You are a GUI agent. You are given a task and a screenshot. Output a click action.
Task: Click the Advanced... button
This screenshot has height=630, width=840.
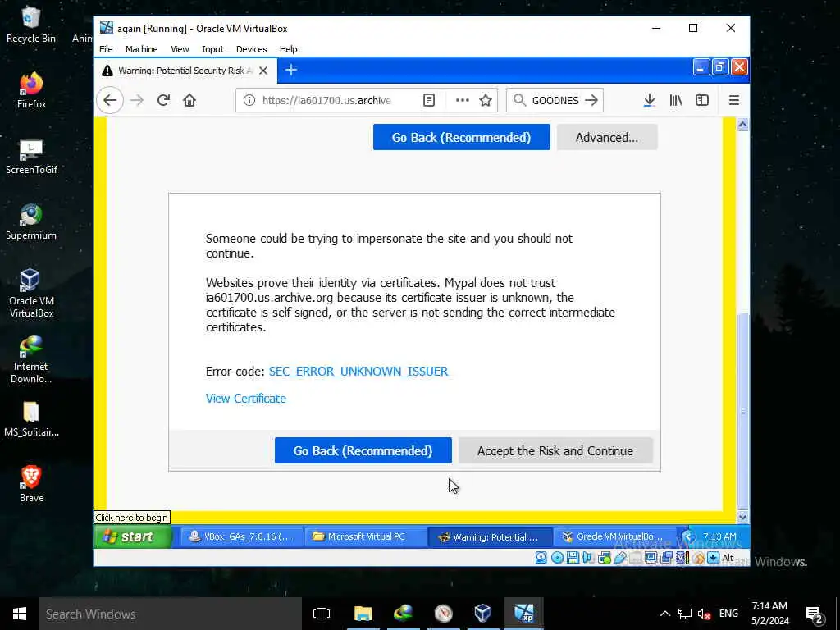[607, 137]
